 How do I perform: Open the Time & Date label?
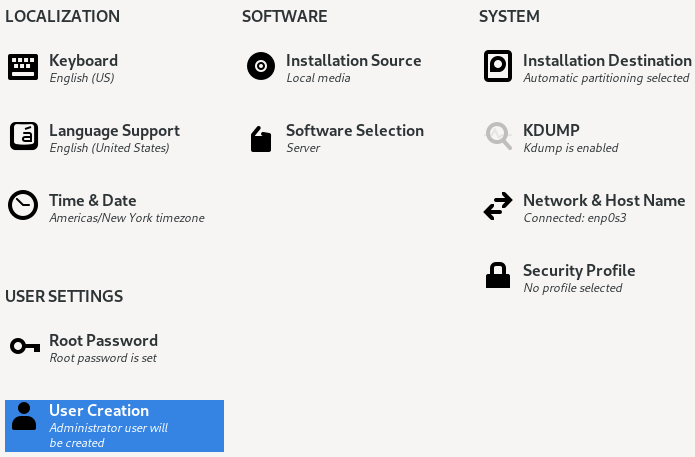pyautogui.click(x=92, y=200)
